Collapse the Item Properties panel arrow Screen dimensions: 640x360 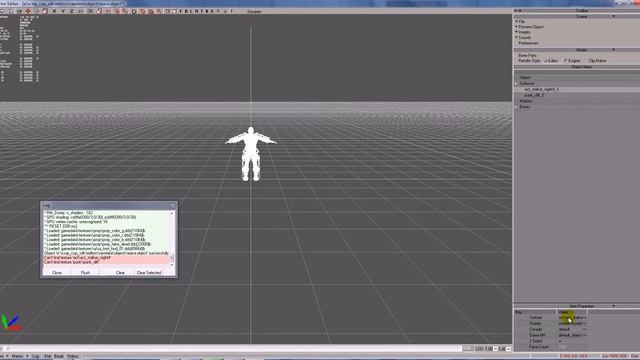click(613, 306)
